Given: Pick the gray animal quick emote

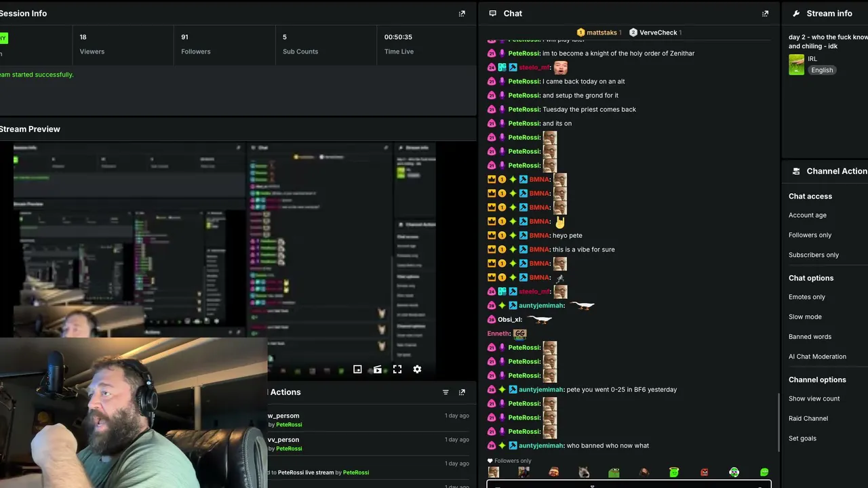Looking at the screenshot, I should click(x=584, y=472).
